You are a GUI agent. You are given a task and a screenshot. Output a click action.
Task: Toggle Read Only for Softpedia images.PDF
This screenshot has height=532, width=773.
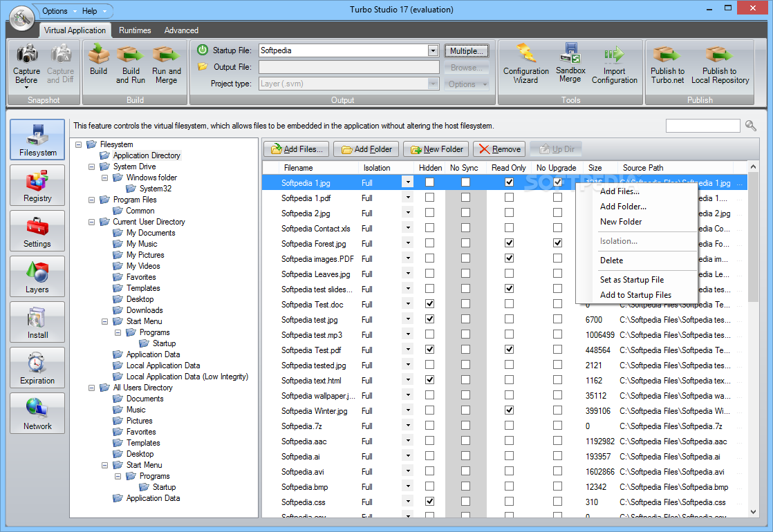click(510, 258)
